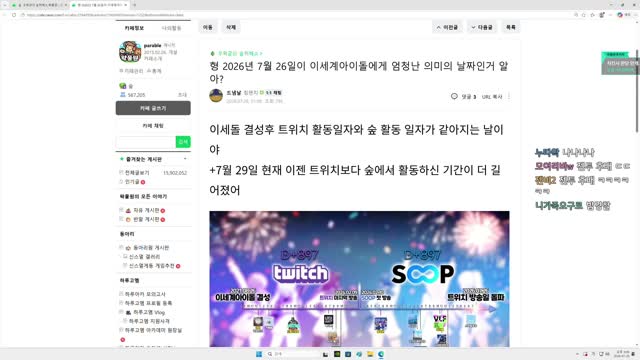
Task: Click inside the cafe search input field
Action: click(x=146, y=142)
